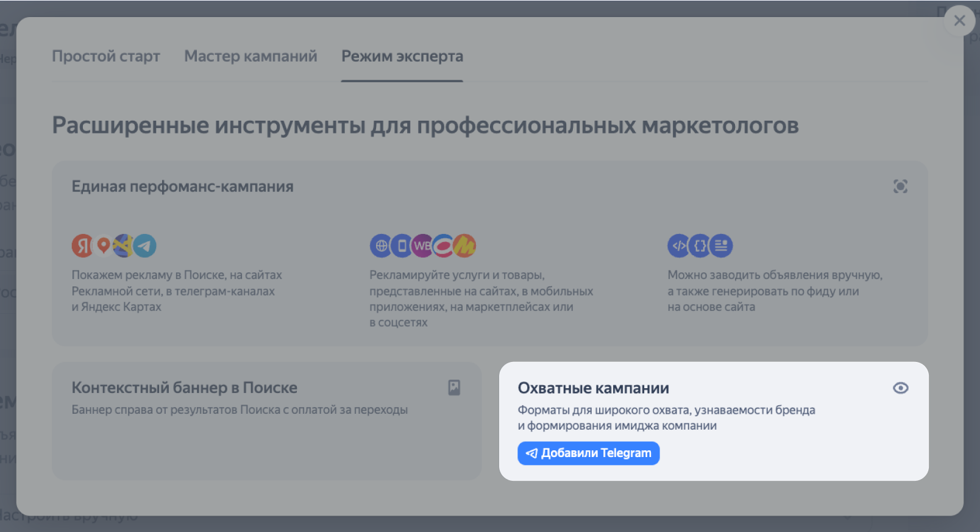Close the campaign type dialog
The width and height of the screenshot is (980, 532).
pos(959,21)
